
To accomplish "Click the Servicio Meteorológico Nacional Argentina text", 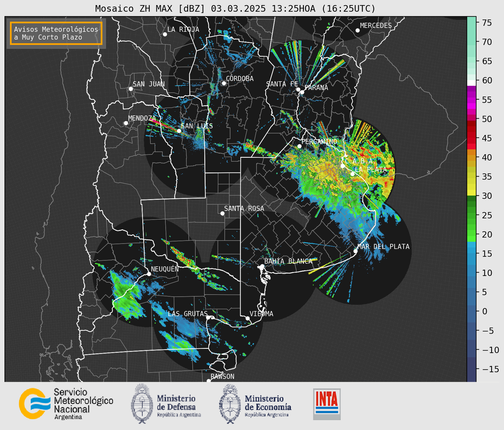I will point(84,404).
